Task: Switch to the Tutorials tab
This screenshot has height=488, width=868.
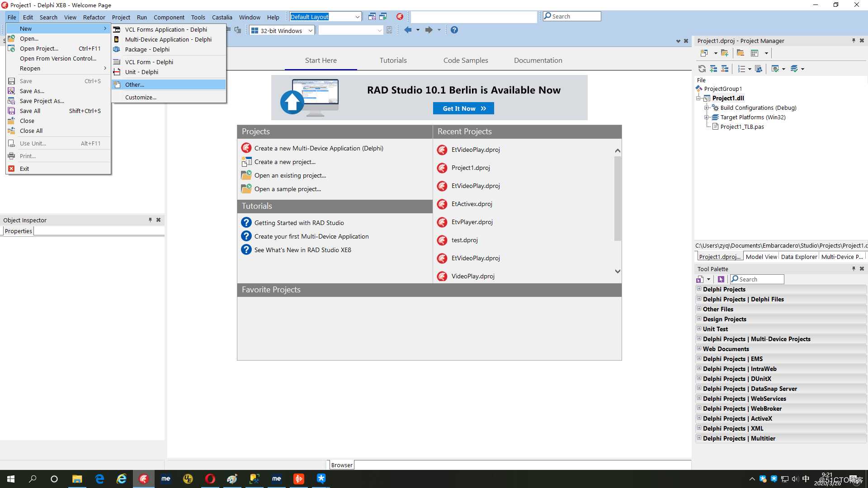Action: point(393,60)
